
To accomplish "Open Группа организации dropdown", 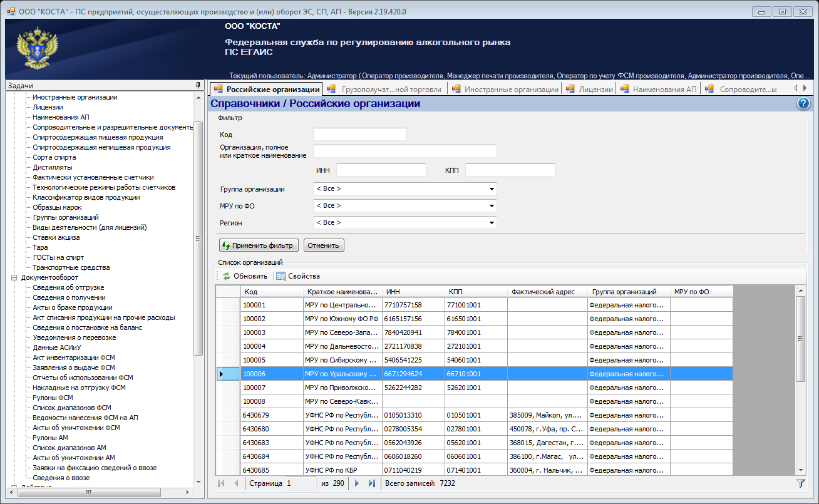I will (x=404, y=188).
